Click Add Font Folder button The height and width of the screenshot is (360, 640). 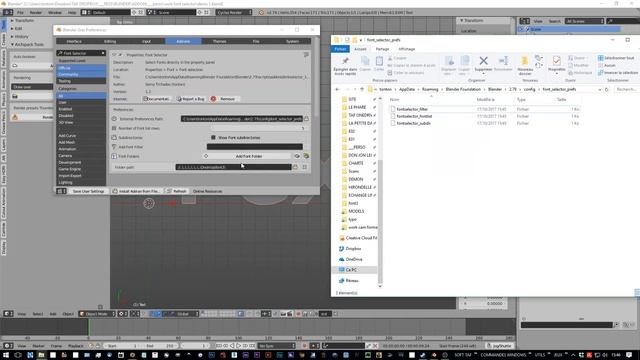(248, 156)
